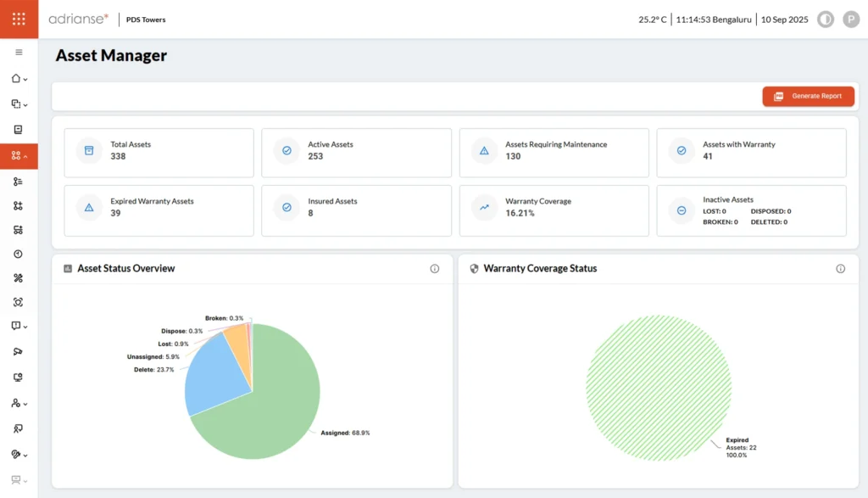Click the Warranty Coverage trend icon

[483, 207]
